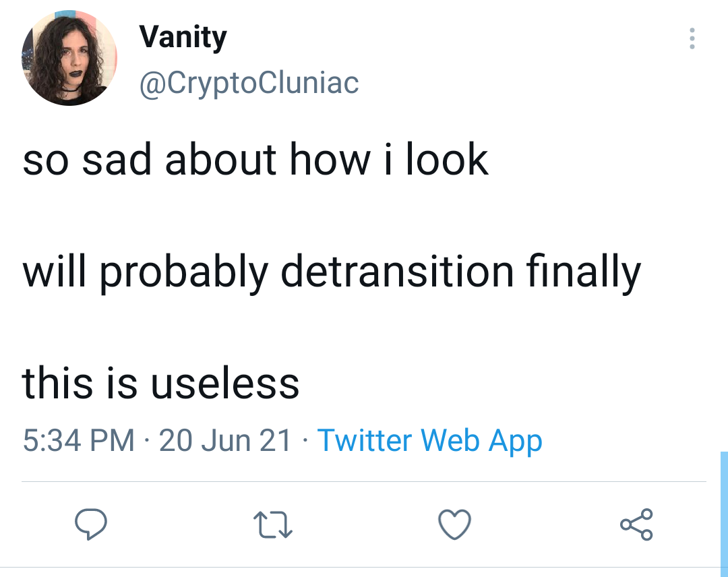This screenshot has height=577, width=728.
Task: Click the blue scrollbar at the right edge
Action: click(x=724, y=514)
